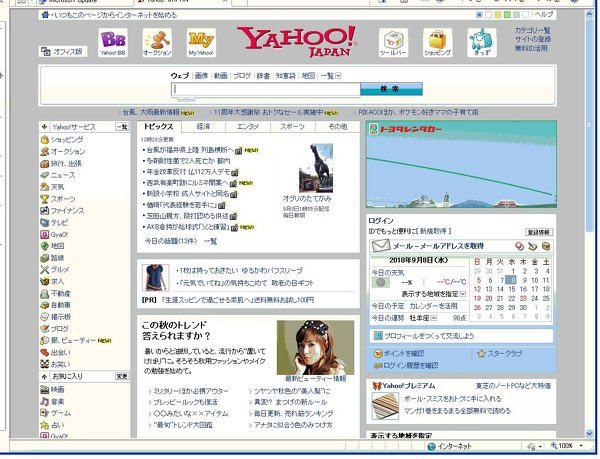Click the オフィス版 button
The image size is (600, 459).
63,52
